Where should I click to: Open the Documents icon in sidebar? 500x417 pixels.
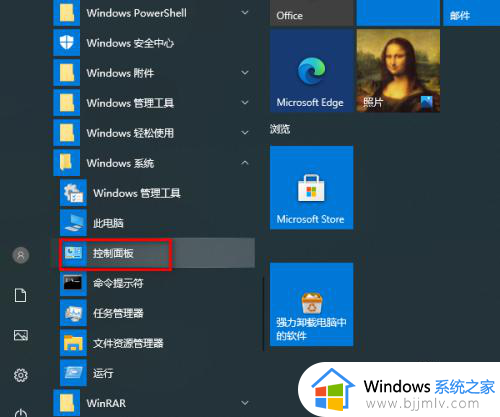[x=21, y=295]
